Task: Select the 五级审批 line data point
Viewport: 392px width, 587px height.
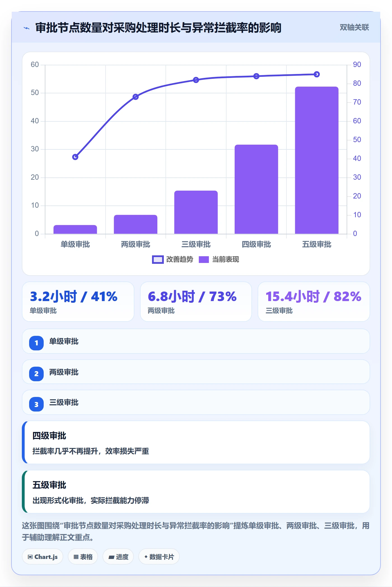Action: 317,74
